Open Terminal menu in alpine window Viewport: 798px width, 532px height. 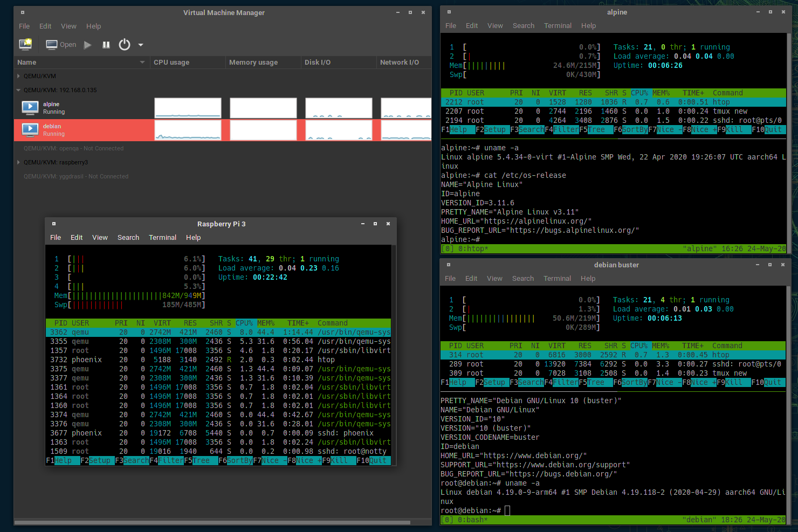(558, 25)
